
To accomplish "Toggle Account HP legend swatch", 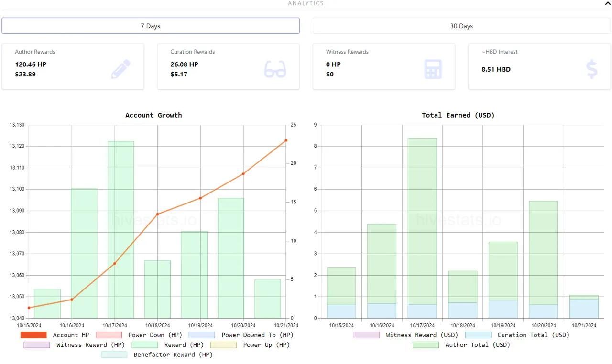I will (x=33, y=335).
